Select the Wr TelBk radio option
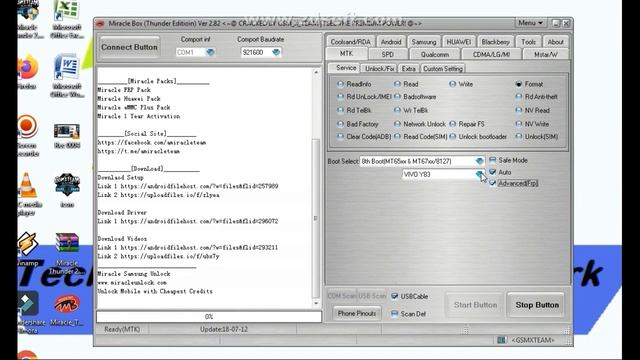 pyautogui.click(x=411, y=110)
